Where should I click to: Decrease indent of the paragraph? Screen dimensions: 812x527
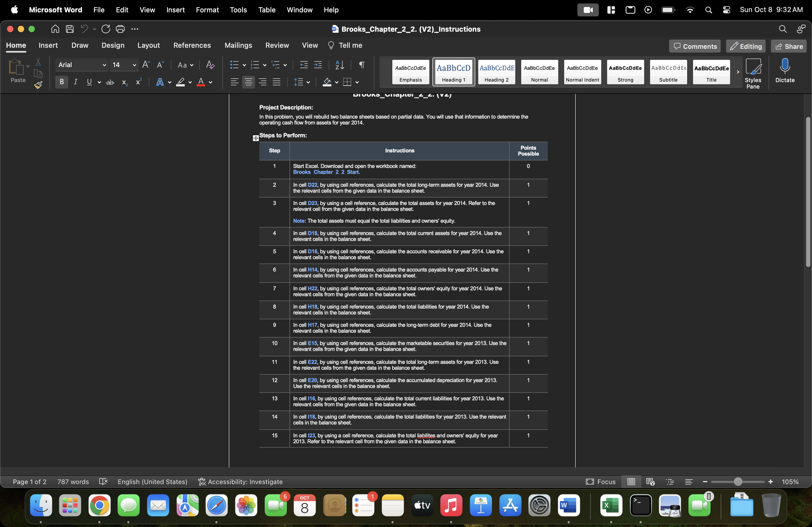click(304, 65)
